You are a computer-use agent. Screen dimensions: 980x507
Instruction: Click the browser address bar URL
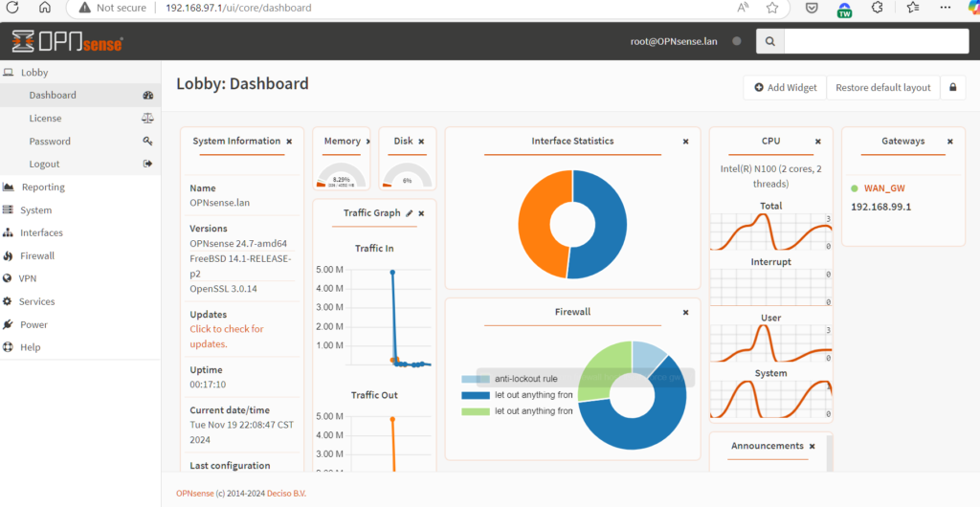pyautogui.click(x=238, y=8)
